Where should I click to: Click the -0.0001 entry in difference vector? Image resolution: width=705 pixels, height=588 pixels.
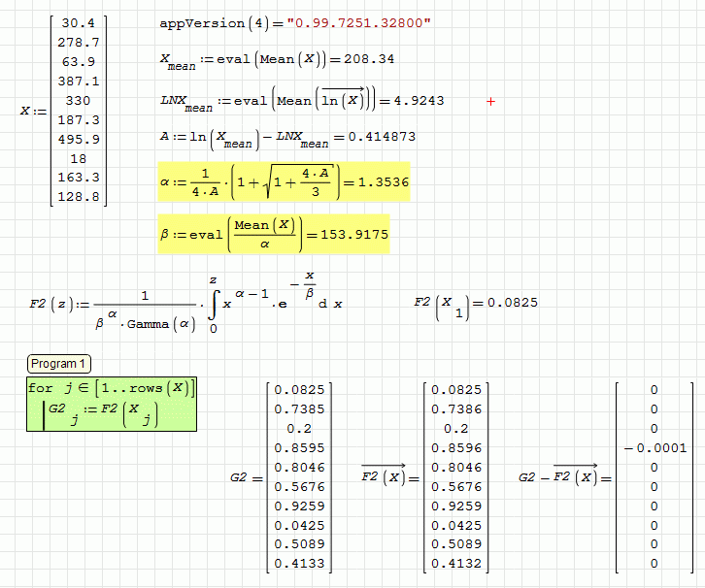click(x=655, y=447)
